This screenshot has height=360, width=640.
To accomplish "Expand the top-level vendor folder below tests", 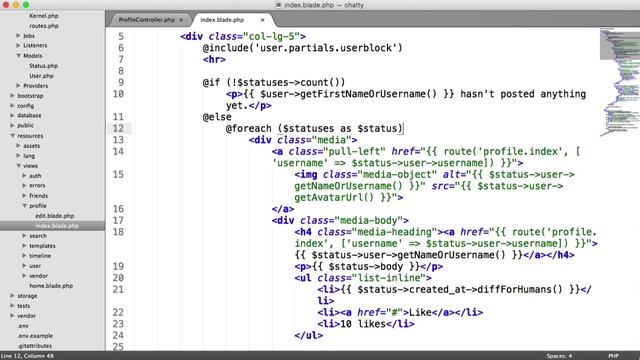I will pyautogui.click(x=12, y=316).
